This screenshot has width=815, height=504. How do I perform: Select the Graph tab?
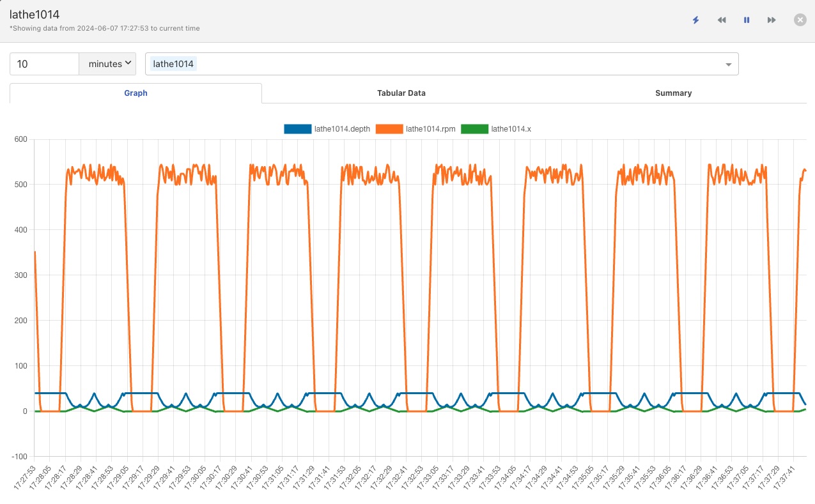pos(136,93)
